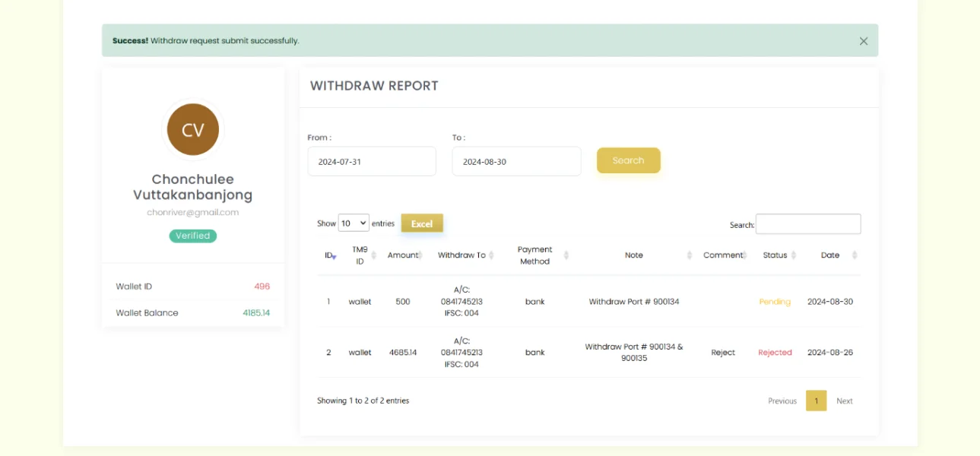Select page 1 in pagination

[x=816, y=401]
